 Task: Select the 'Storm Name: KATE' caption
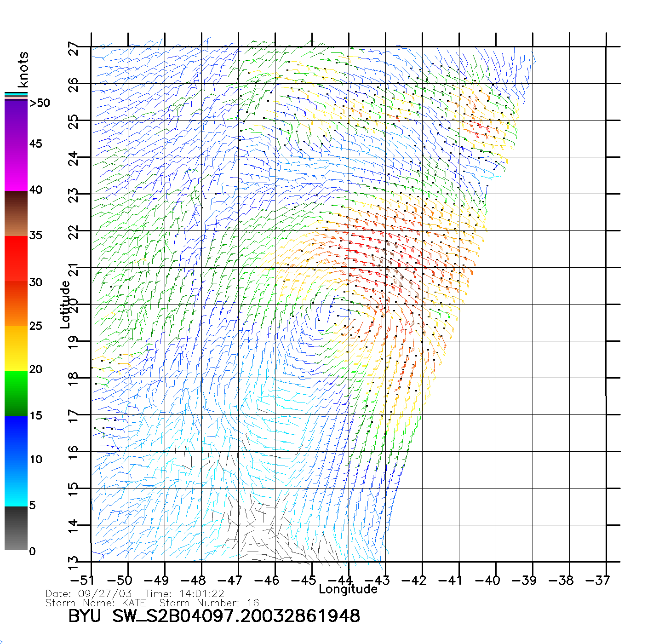(x=96, y=603)
